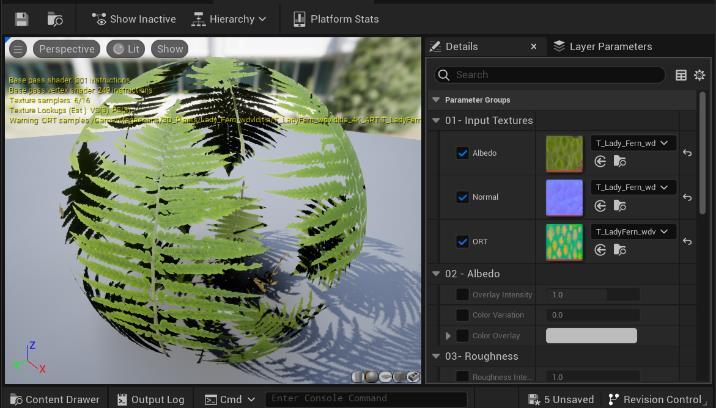This screenshot has width=716, height=408.
Task: Select cube preview shape
Action: [400, 376]
